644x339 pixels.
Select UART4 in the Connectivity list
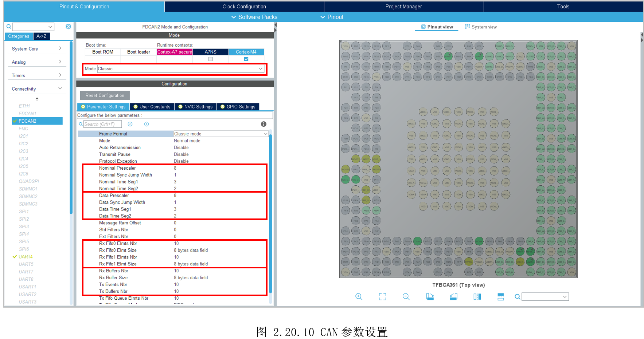26,257
